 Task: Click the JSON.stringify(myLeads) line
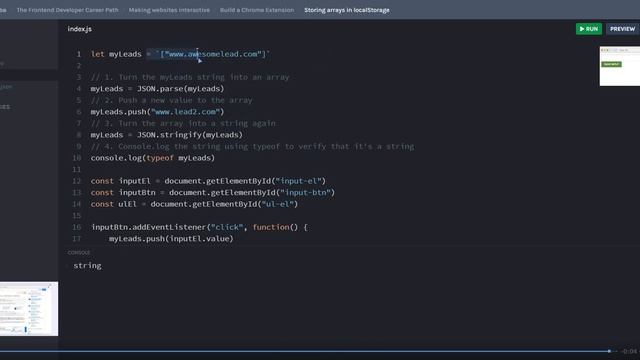(x=167, y=135)
